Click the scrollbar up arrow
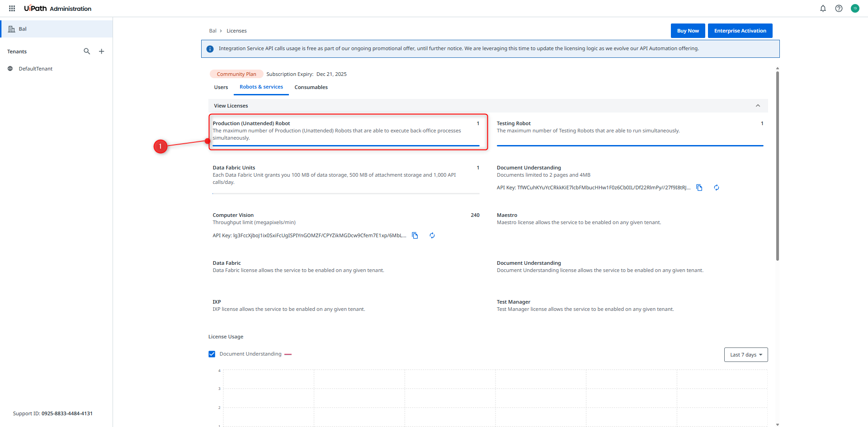 (x=778, y=68)
